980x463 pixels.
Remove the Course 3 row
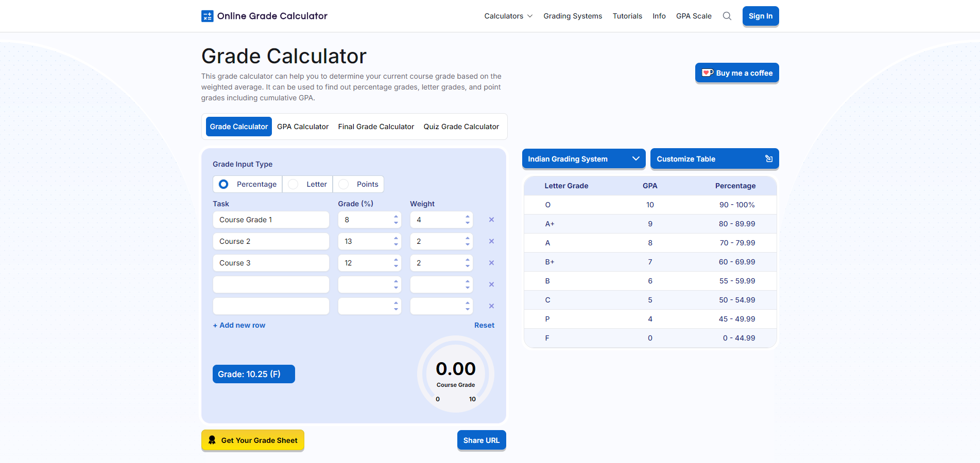coord(491,263)
